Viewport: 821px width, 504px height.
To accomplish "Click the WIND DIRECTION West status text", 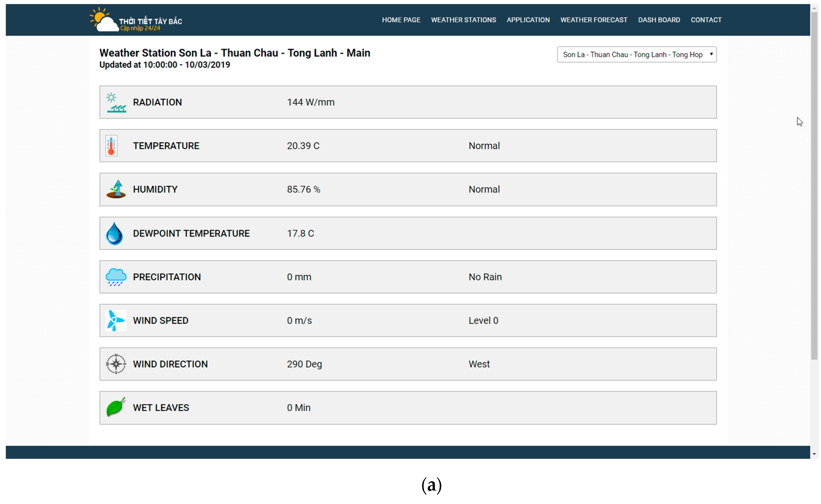I will [479, 364].
